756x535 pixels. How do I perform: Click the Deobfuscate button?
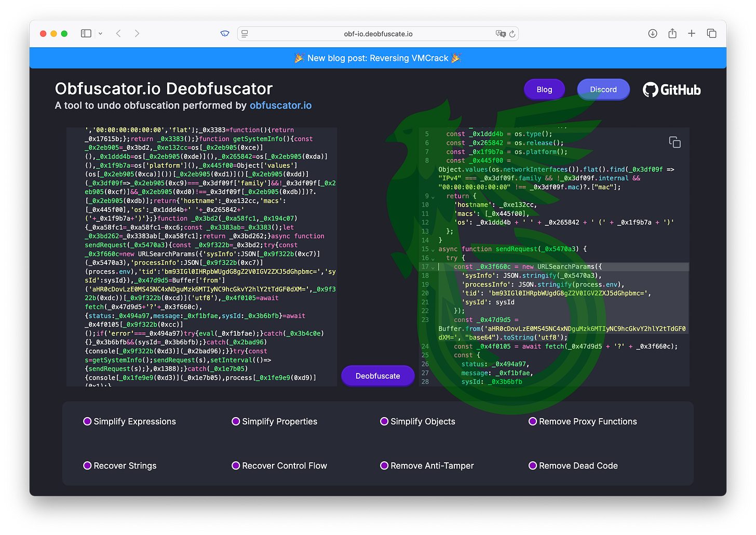point(378,376)
